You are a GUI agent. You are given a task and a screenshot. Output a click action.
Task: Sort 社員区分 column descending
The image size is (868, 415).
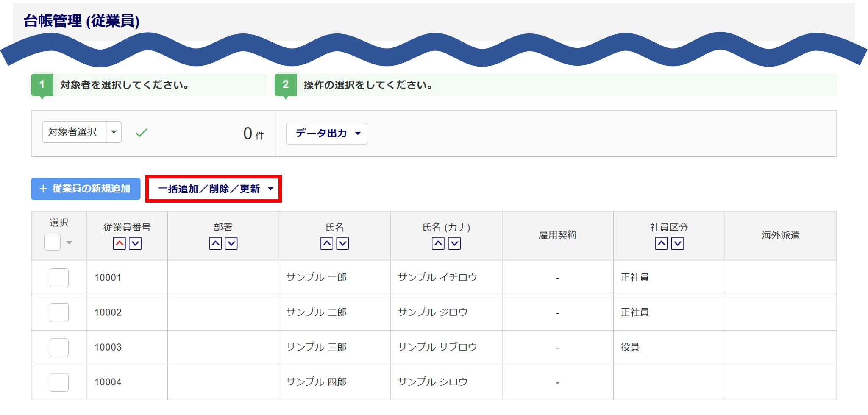[677, 244]
